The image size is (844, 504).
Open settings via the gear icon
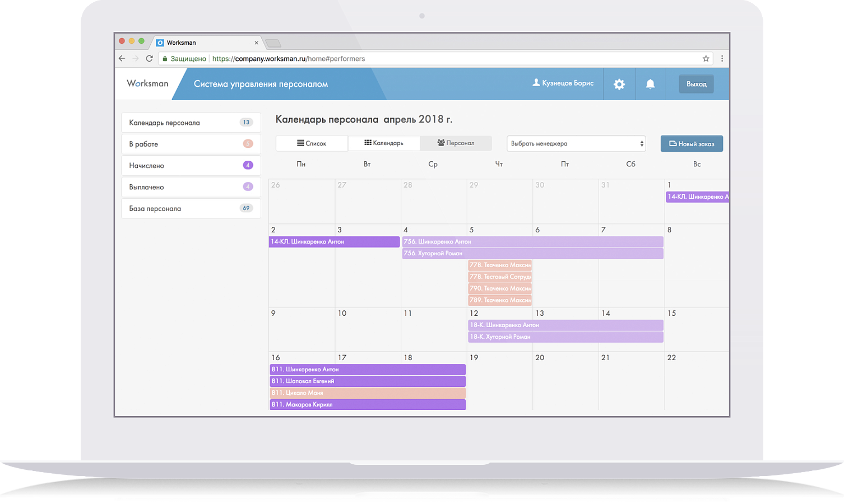point(619,84)
